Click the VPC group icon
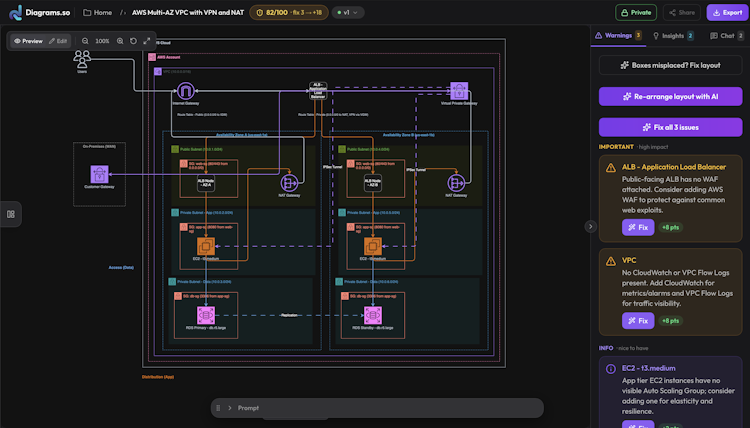 pos(158,71)
